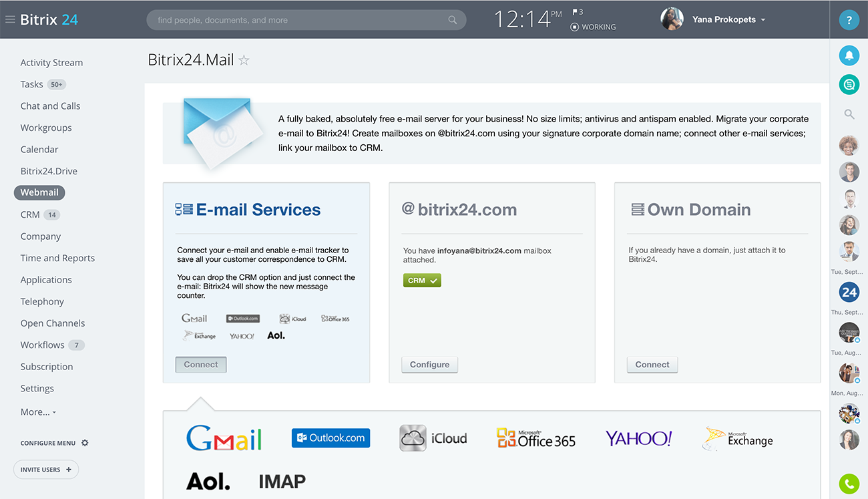Click the hamburger menu icon beside Bitrix 24
The width and height of the screenshot is (868, 499).
point(10,19)
